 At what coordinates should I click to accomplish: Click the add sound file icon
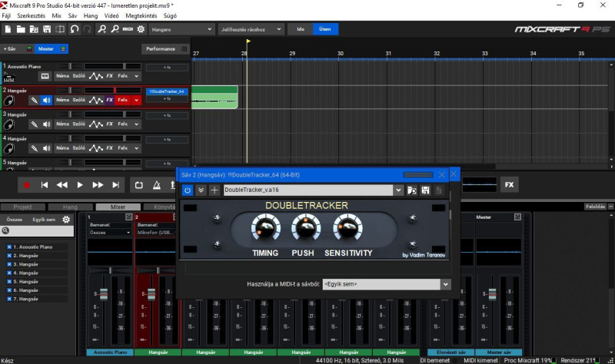pyautogui.click(x=34, y=29)
